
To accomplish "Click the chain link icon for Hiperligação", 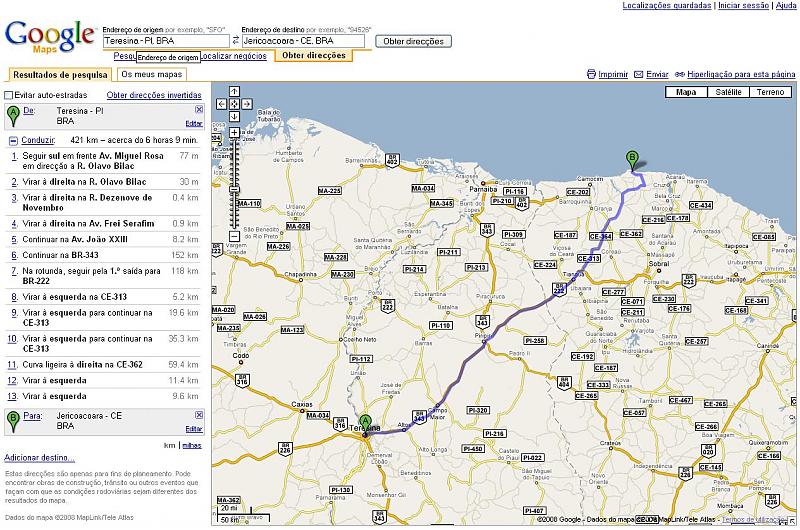I will pos(680,74).
